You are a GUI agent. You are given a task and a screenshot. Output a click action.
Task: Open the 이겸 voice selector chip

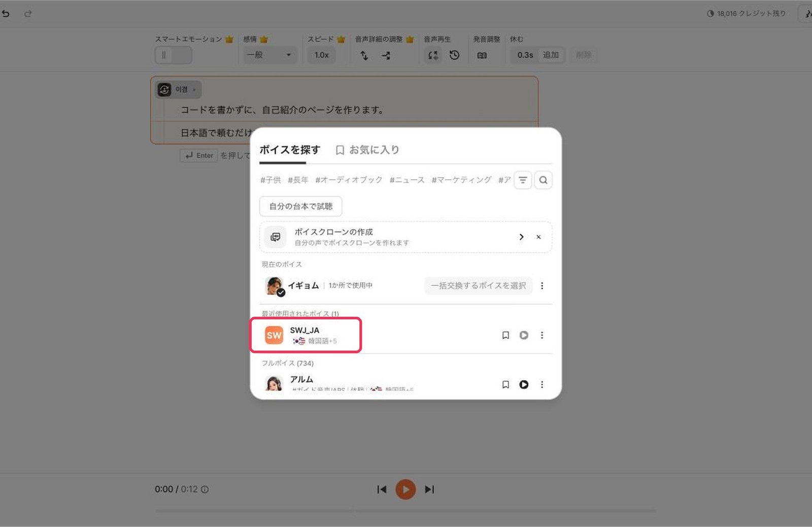click(x=178, y=89)
